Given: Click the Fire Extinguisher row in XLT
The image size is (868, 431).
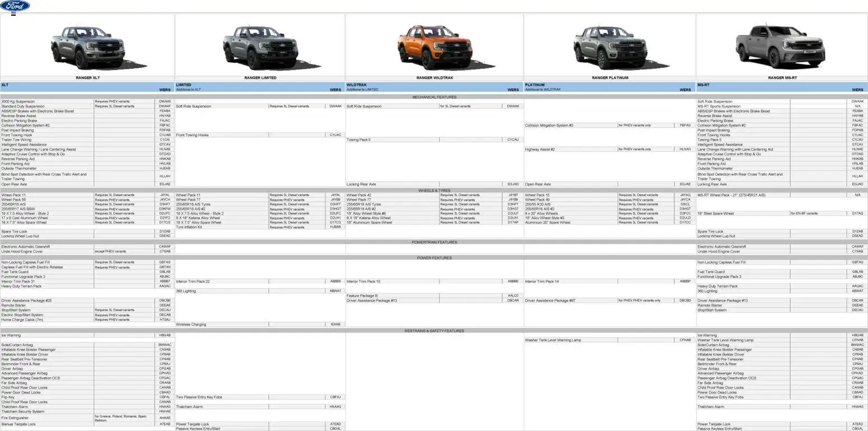Looking at the screenshot, I should click(x=47, y=418).
